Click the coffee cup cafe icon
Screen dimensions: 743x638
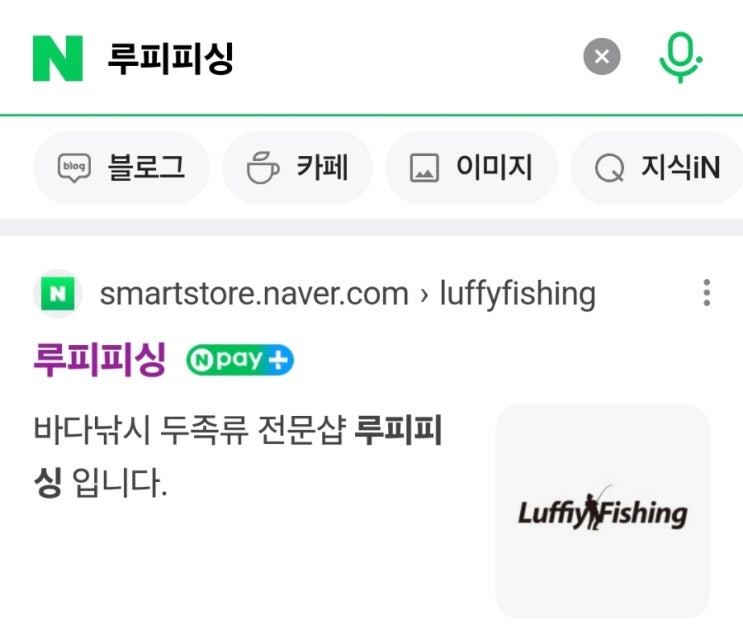pyautogui.click(x=263, y=168)
